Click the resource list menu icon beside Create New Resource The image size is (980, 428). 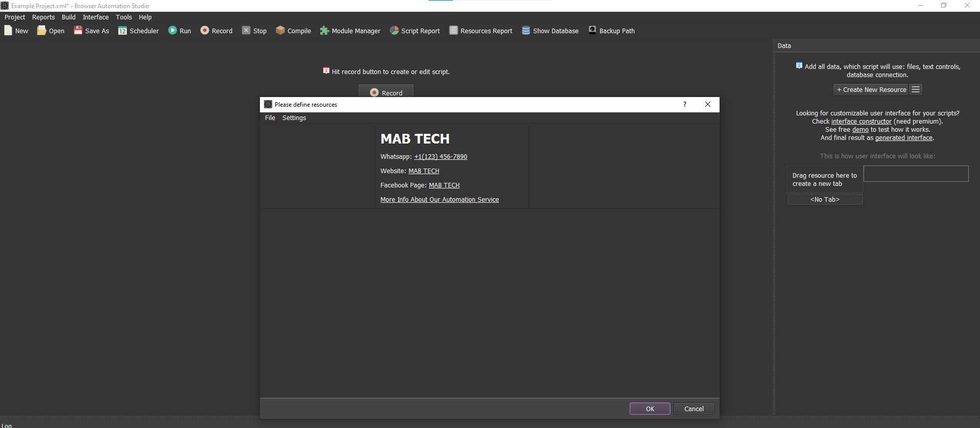click(x=916, y=89)
